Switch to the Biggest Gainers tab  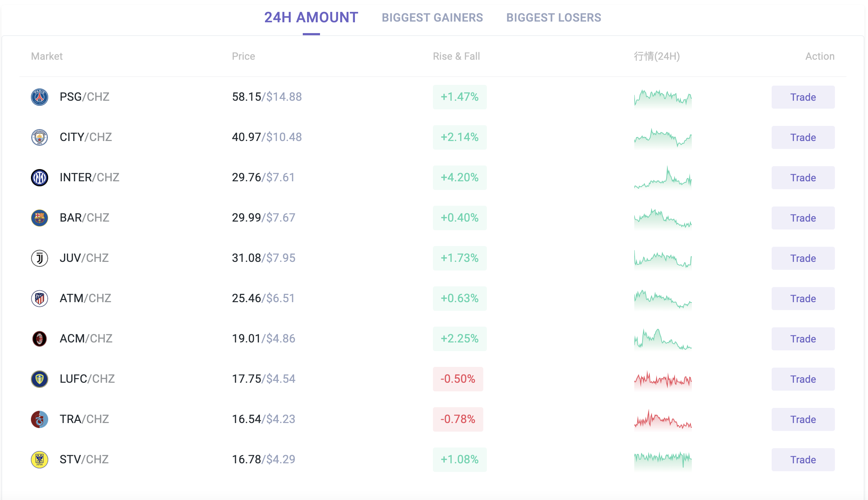click(x=432, y=18)
